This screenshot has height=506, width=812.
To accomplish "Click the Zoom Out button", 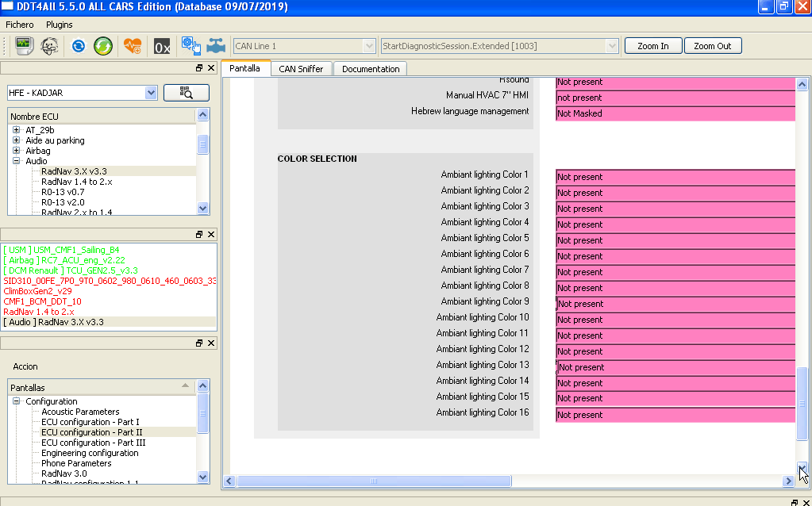I will pos(713,45).
